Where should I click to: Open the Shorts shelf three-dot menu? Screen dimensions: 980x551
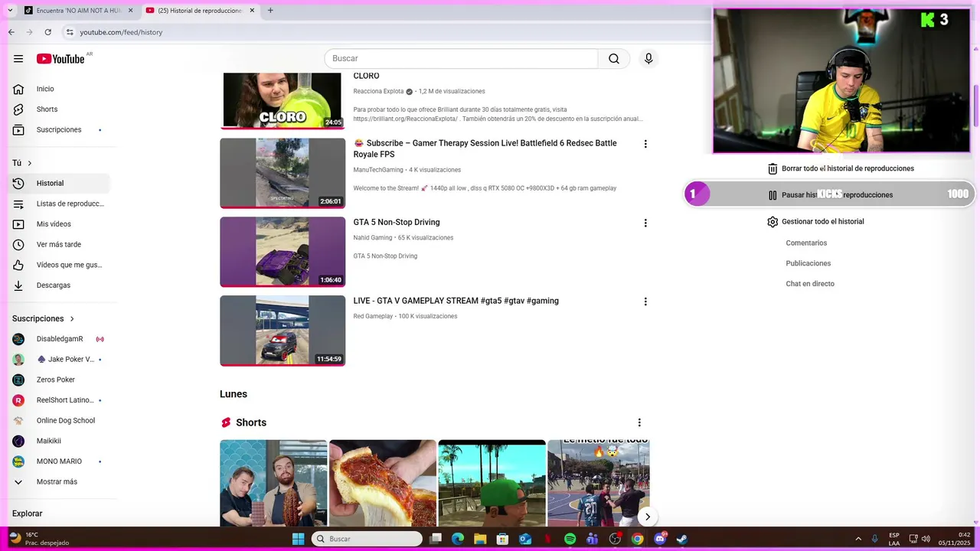(x=639, y=422)
